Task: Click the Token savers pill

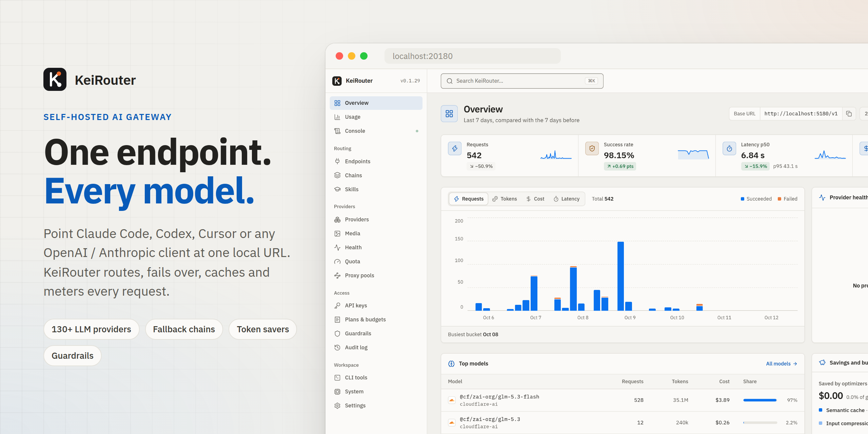Action: (263, 329)
